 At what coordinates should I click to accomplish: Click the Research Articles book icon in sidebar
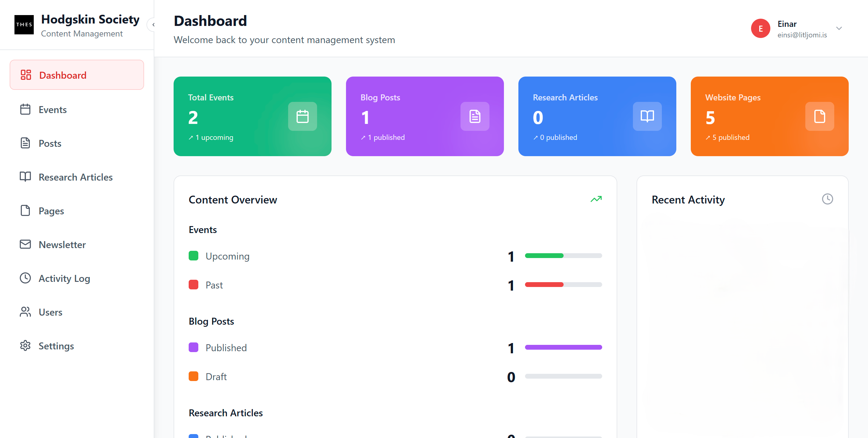(x=25, y=177)
